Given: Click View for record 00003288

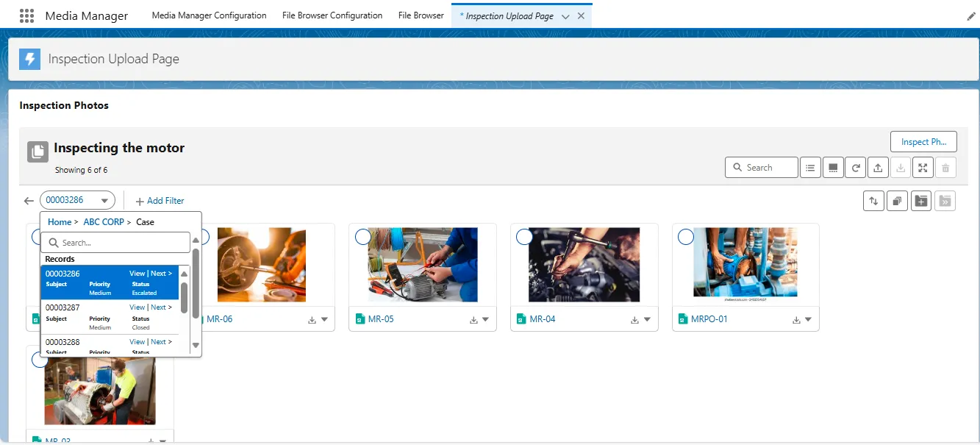Looking at the screenshot, I should [x=137, y=342].
